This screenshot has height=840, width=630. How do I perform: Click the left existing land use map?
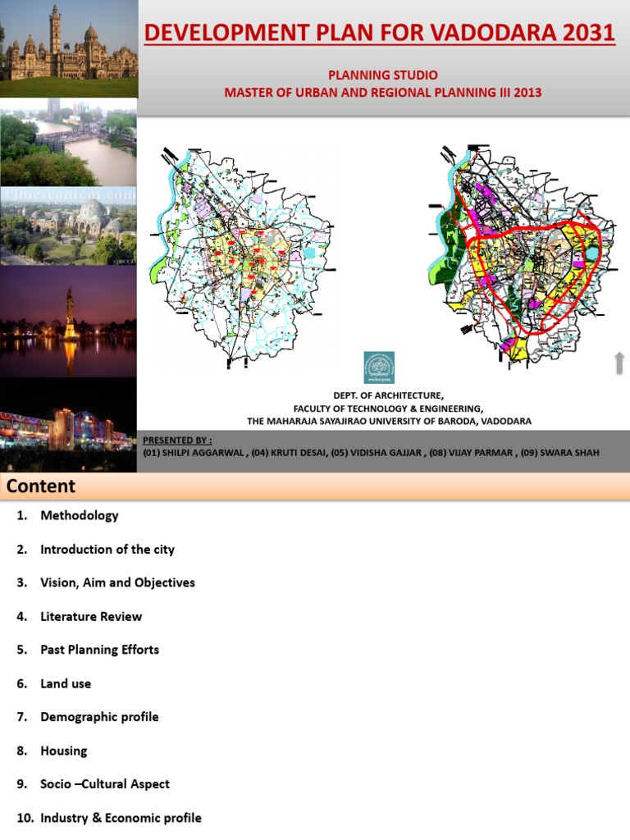click(x=244, y=258)
